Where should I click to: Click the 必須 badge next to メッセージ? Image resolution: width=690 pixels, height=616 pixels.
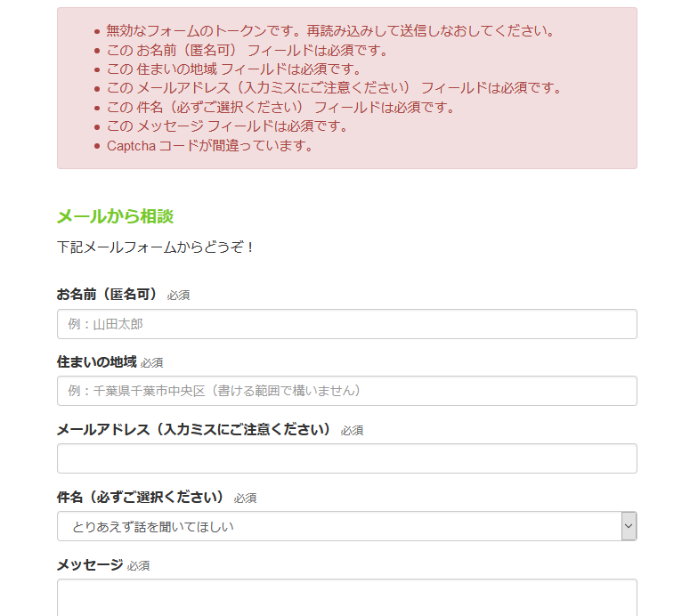click(138, 566)
